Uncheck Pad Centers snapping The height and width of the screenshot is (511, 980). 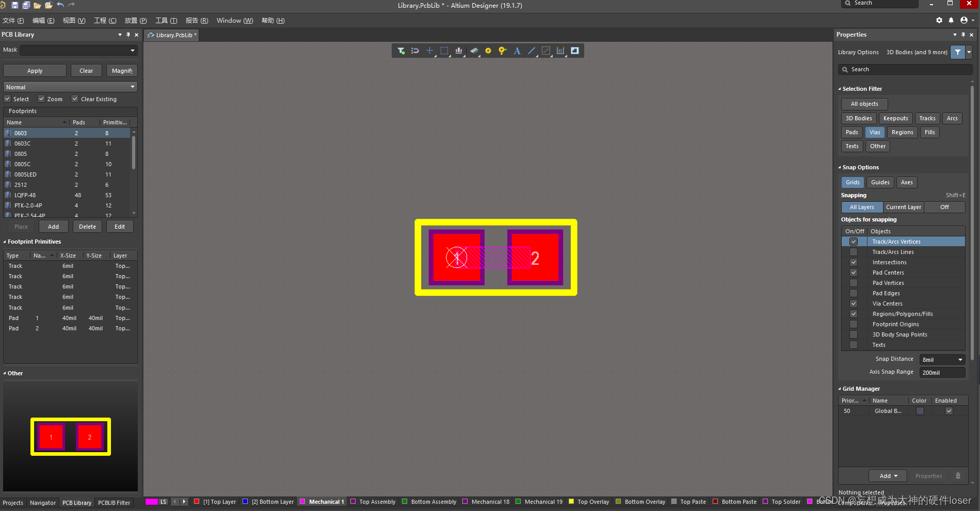pos(854,273)
